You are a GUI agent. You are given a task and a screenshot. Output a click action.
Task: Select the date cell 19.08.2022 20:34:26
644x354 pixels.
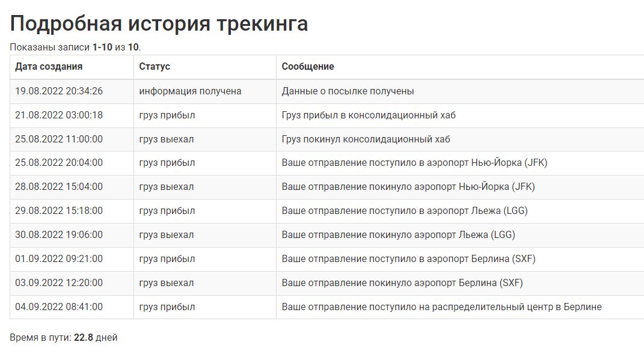point(59,91)
